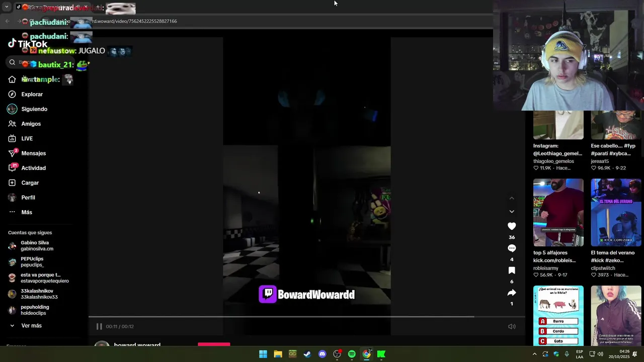Open the video comments icon
This screenshot has height=362, width=644.
pyautogui.click(x=512, y=248)
